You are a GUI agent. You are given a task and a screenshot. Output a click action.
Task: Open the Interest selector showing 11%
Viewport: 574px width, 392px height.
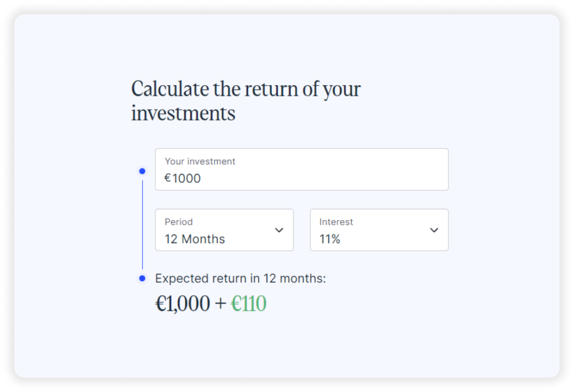pyautogui.click(x=379, y=230)
